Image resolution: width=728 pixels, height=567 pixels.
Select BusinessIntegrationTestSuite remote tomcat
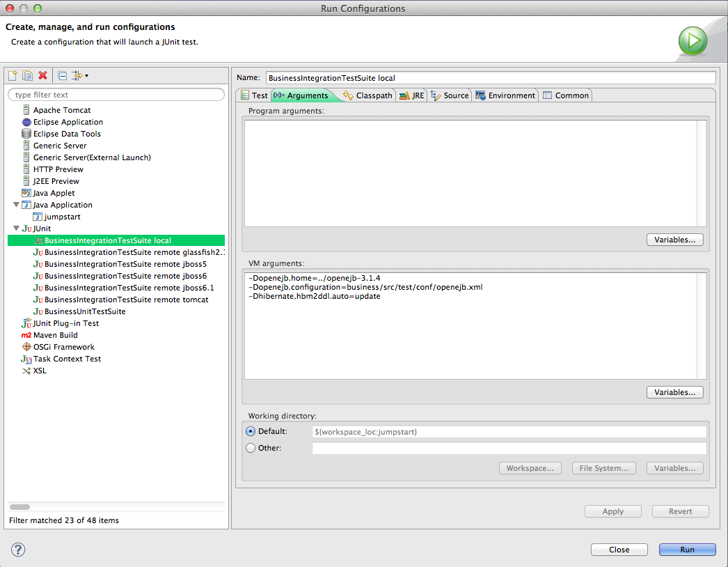click(x=120, y=300)
